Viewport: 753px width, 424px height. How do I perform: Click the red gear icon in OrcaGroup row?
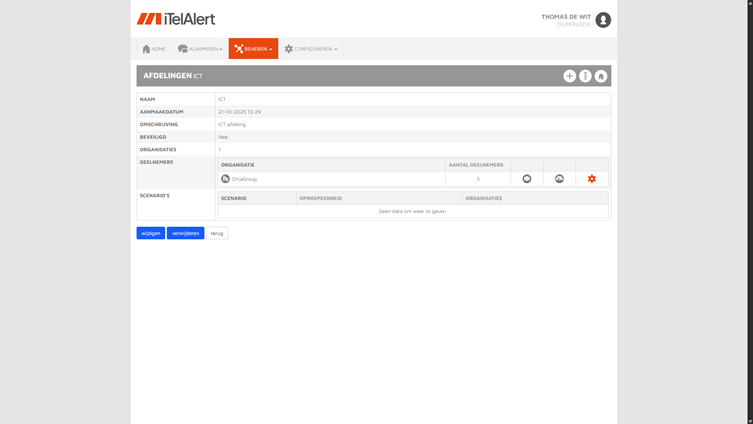[592, 179]
